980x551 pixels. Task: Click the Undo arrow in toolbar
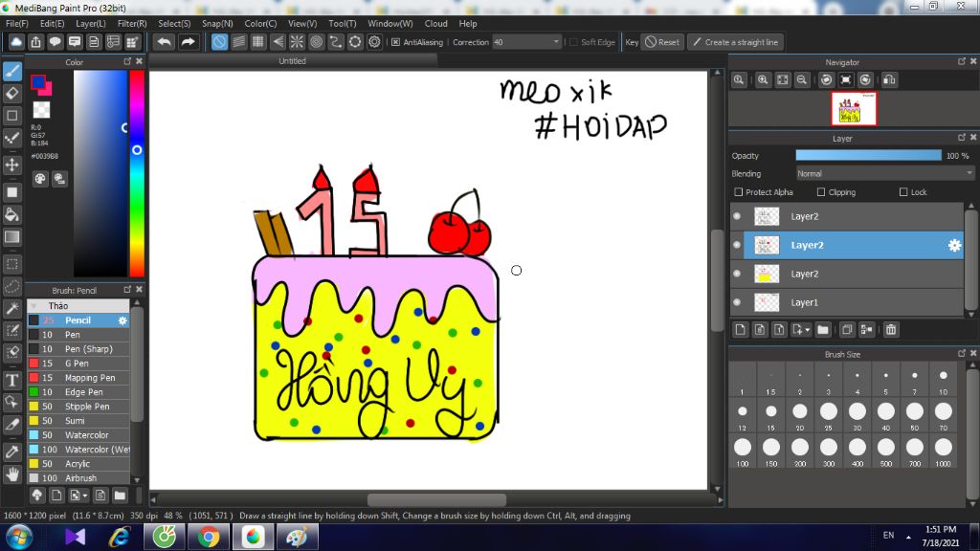click(x=165, y=42)
